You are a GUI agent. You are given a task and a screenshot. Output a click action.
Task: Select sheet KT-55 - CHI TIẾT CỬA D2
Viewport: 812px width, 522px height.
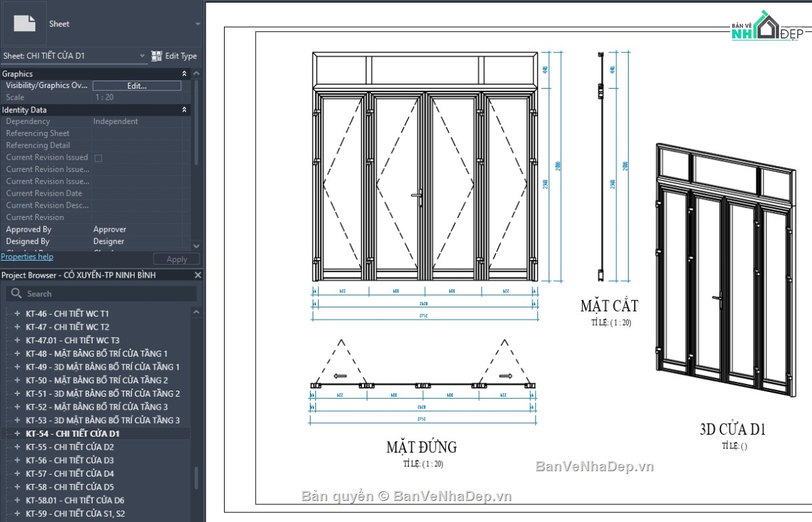(x=70, y=447)
